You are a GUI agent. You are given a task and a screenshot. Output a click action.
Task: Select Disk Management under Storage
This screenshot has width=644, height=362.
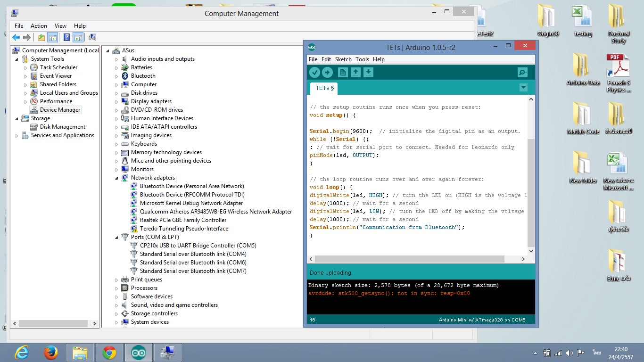click(x=63, y=127)
